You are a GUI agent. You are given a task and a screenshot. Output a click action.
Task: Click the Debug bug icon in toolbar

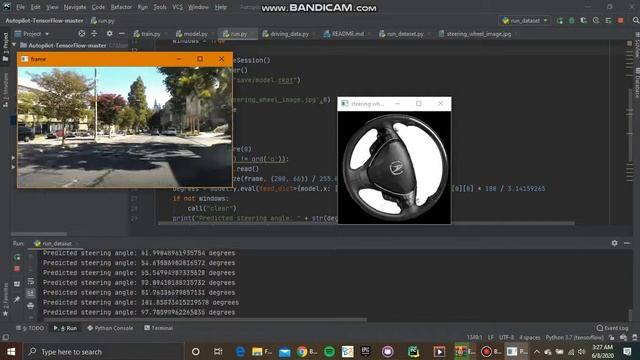(x=572, y=20)
